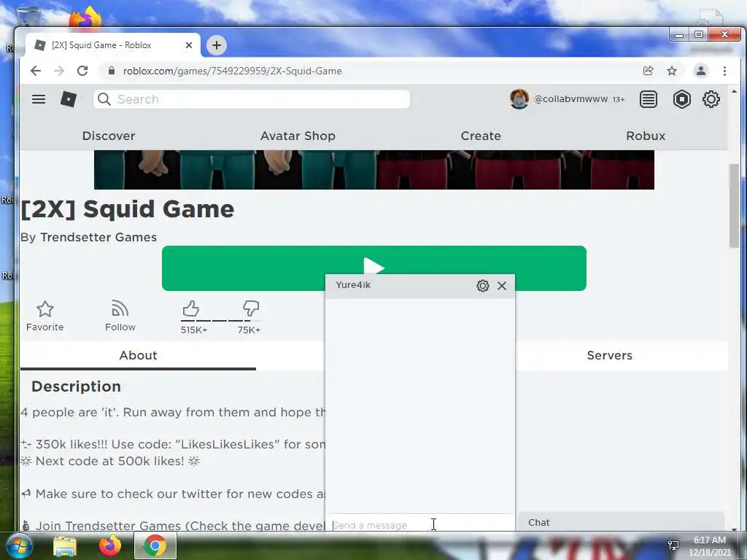The width and height of the screenshot is (747, 560).
Task: Favorite the game with the star icon
Action: [x=44, y=309]
